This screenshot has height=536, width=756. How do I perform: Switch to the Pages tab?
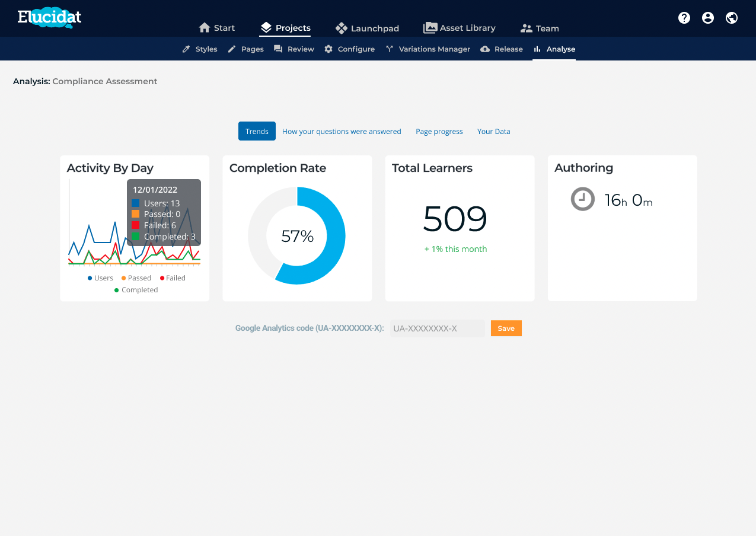point(246,49)
